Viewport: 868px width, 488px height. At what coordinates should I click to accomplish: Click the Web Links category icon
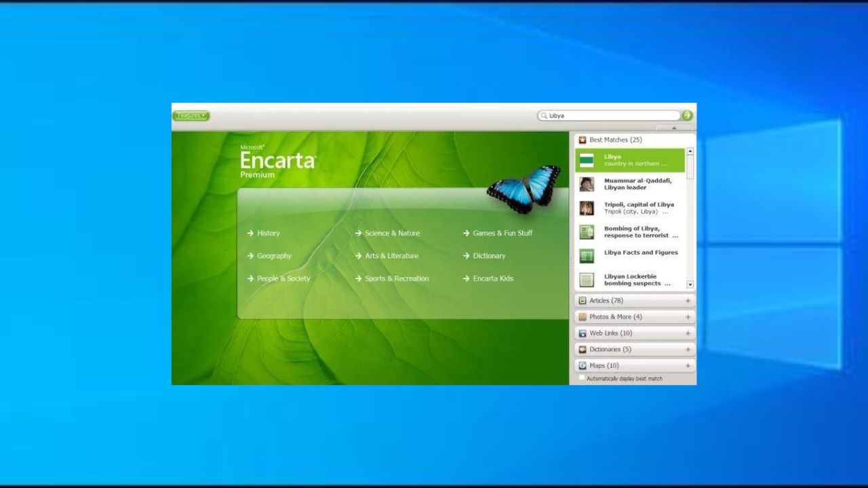[x=582, y=333]
